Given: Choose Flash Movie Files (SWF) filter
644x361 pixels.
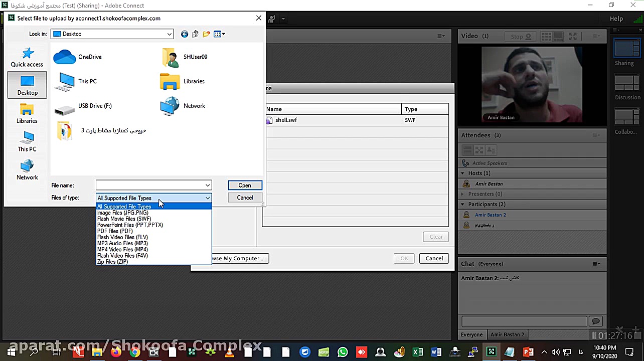Looking at the screenshot, I should pyautogui.click(x=153, y=219).
